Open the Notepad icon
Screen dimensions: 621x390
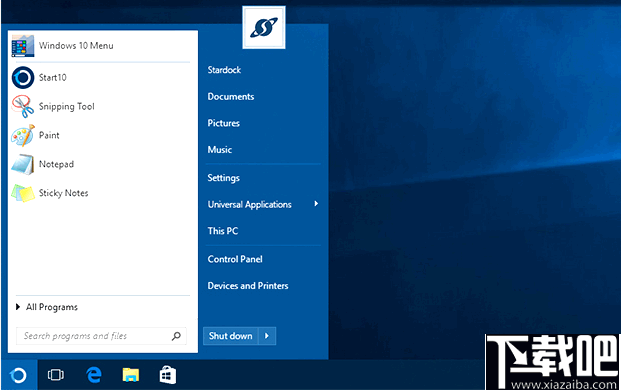coord(23,164)
